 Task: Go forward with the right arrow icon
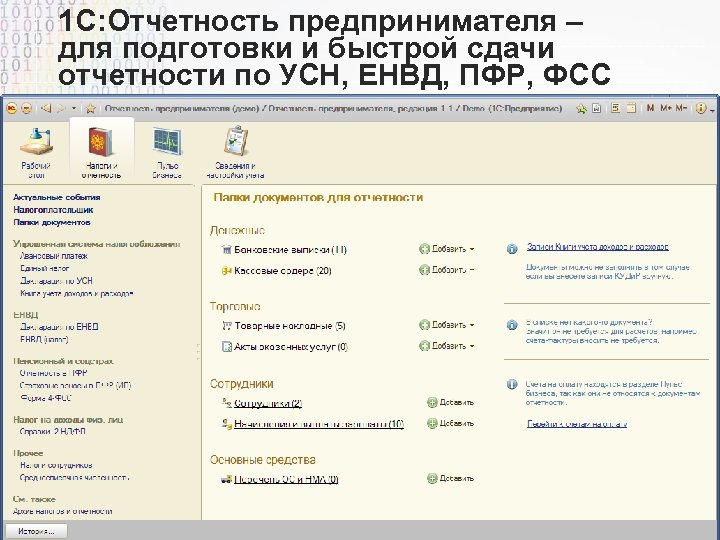pyautogui.click(x=60, y=109)
